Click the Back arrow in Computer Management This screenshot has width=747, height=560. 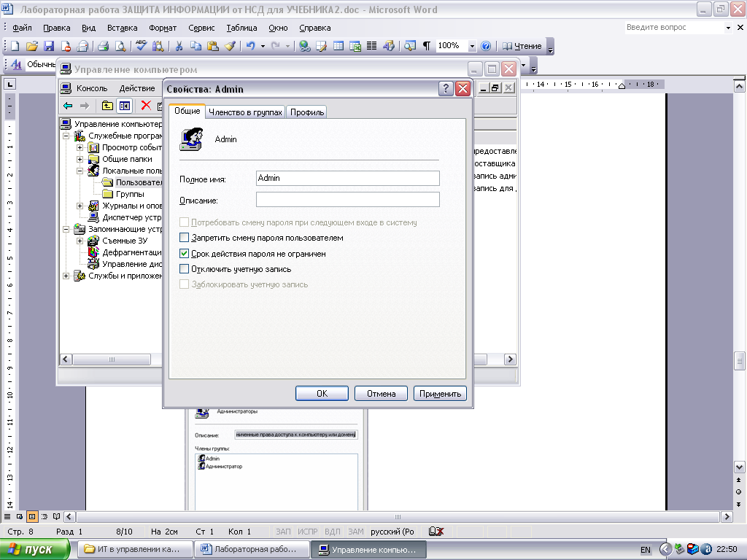point(68,106)
